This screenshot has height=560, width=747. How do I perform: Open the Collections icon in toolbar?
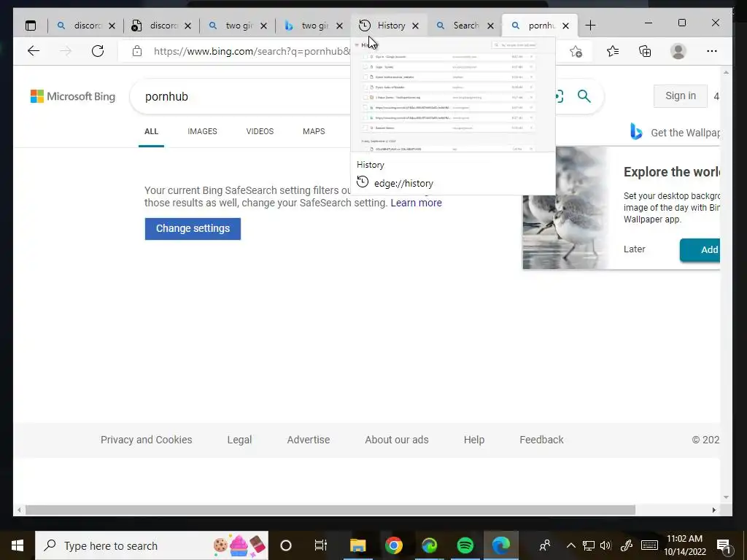coord(645,51)
